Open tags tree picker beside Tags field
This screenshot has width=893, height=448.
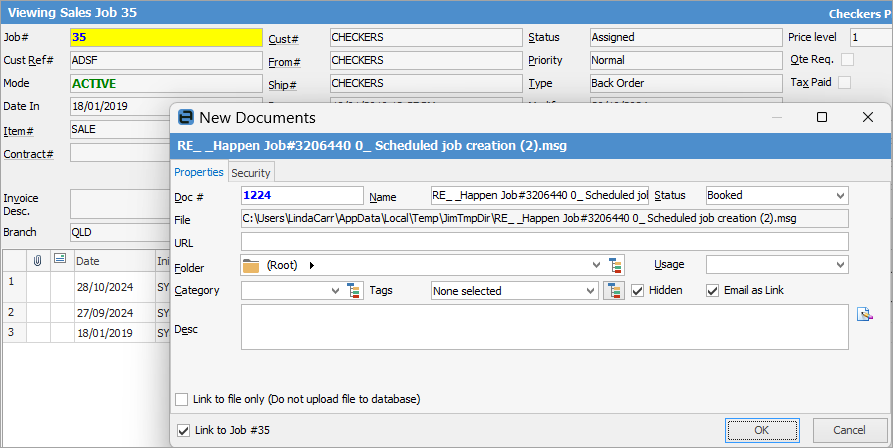(613, 291)
